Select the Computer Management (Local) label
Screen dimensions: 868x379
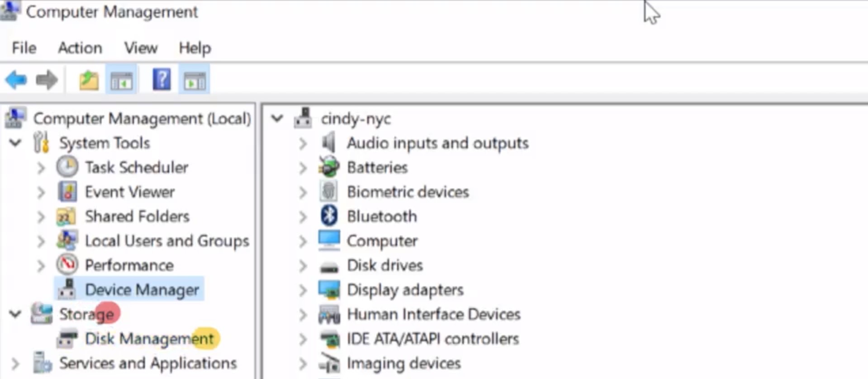click(142, 119)
